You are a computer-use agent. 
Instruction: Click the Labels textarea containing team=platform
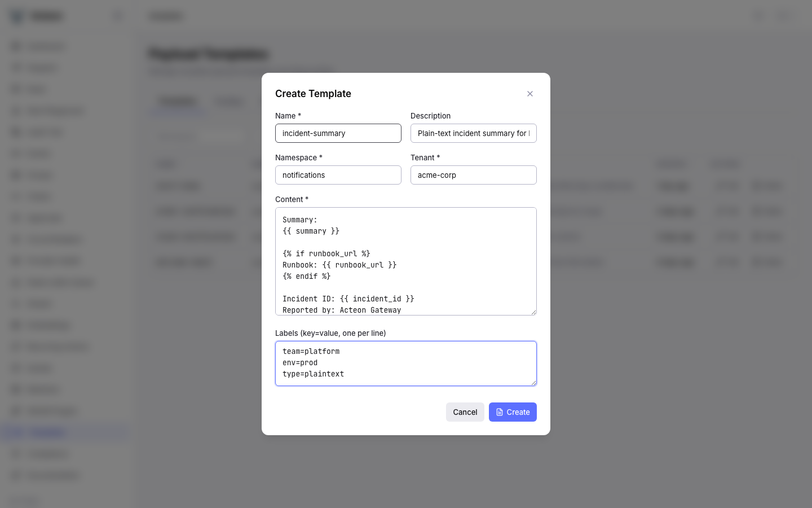pyautogui.click(x=406, y=363)
